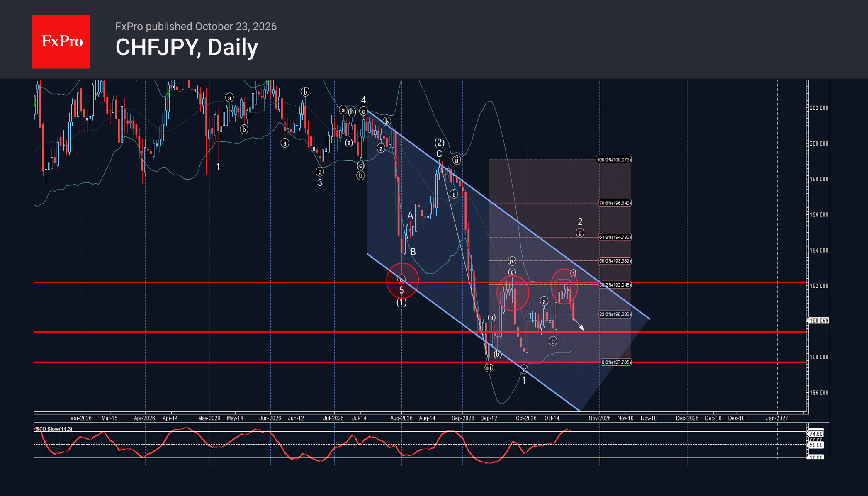Click the circled 'iv' wave label
This screenshot has width=868, height=496.
pos(512,261)
